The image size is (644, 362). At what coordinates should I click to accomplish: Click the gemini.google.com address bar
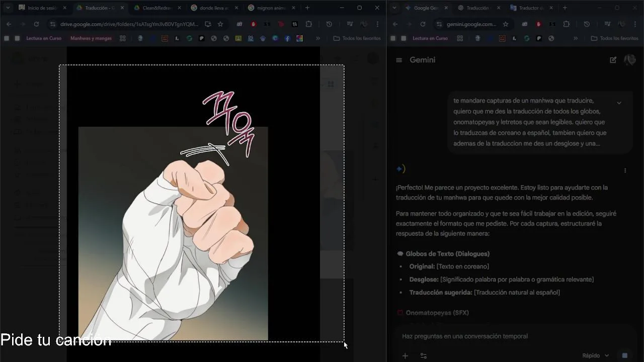coord(470,24)
